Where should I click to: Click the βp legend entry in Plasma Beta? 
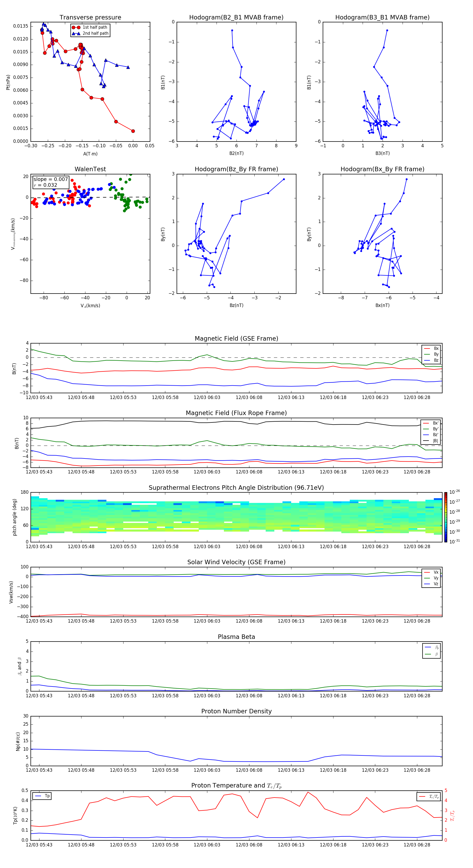[431, 647]
